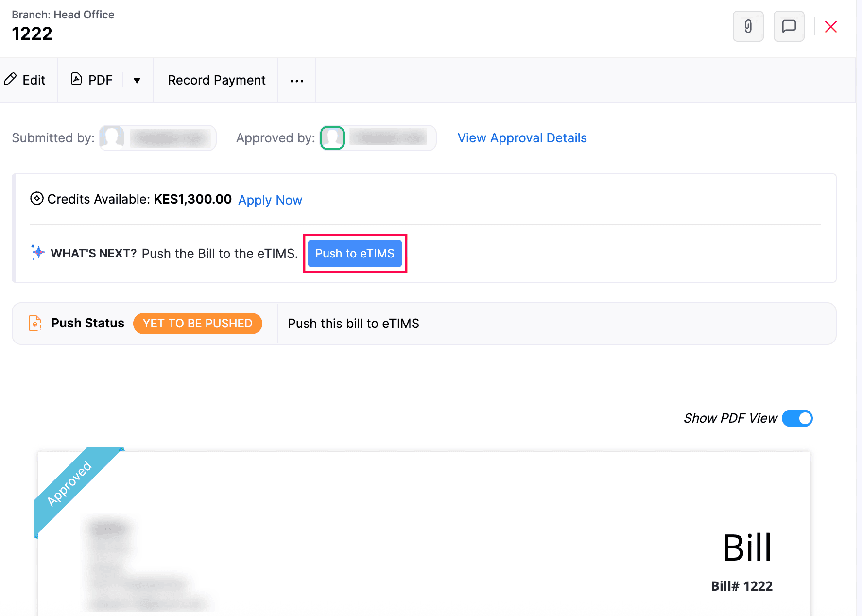
Task: Click the Push Status document icon
Action: tap(35, 323)
